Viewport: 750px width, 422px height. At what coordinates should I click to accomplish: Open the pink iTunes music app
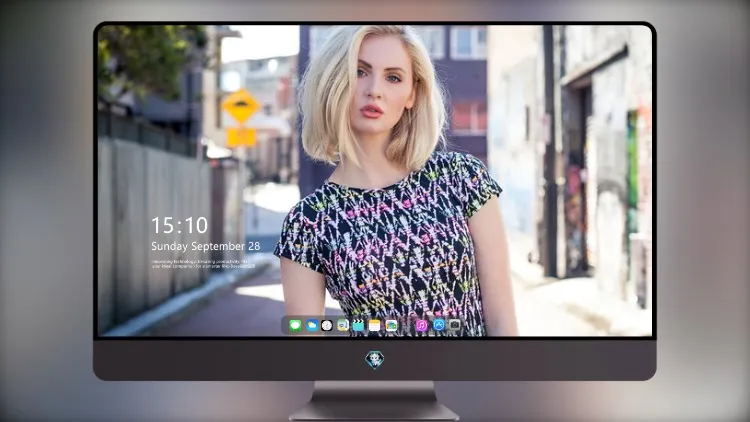[421, 326]
